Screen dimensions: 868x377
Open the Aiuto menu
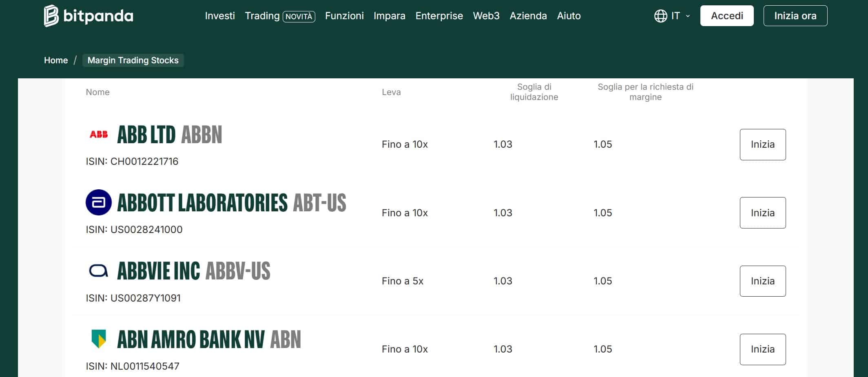(x=569, y=16)
